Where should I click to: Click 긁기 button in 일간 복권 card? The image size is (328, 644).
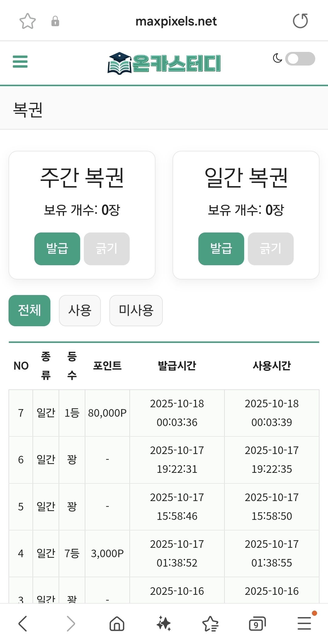(x=271, y=249)
